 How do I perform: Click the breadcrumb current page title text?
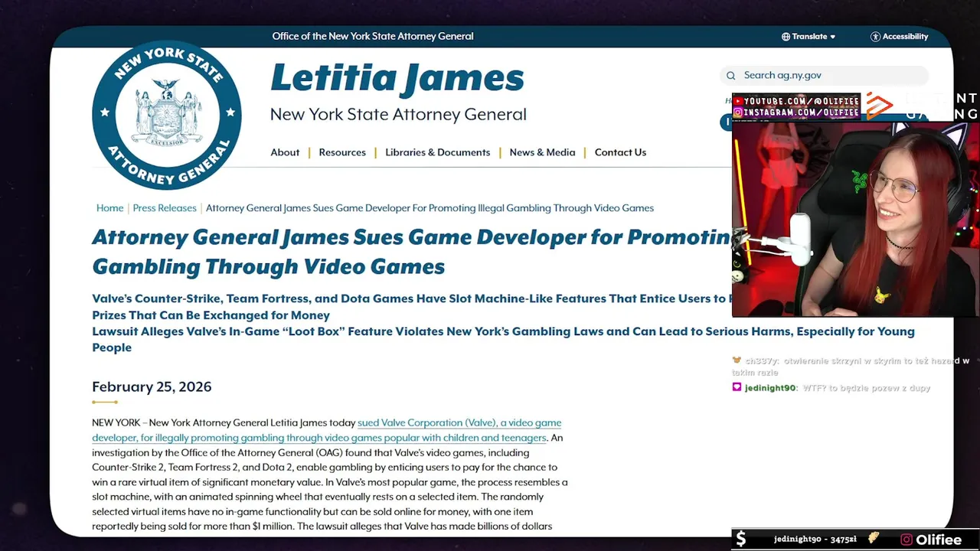(430, 208)
